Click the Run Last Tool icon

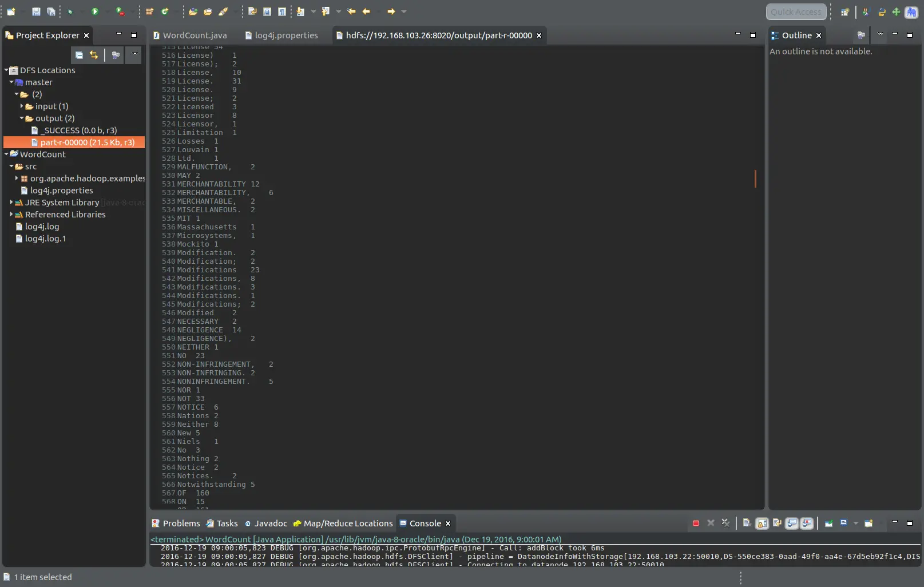120,11
